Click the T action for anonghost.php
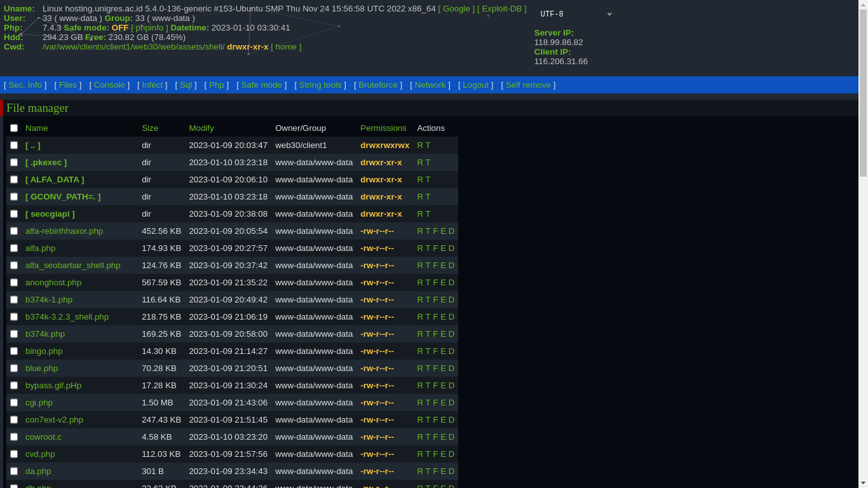Viewport: 868px width, 488px height. coord(428,283)
